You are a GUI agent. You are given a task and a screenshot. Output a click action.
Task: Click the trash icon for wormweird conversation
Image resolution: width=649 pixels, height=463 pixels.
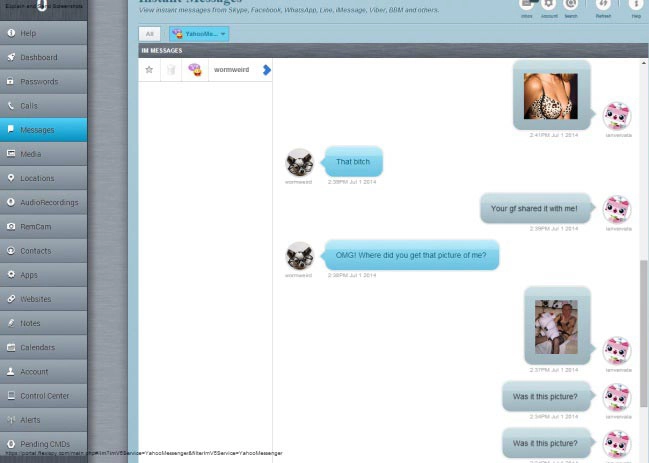point(171,70)
